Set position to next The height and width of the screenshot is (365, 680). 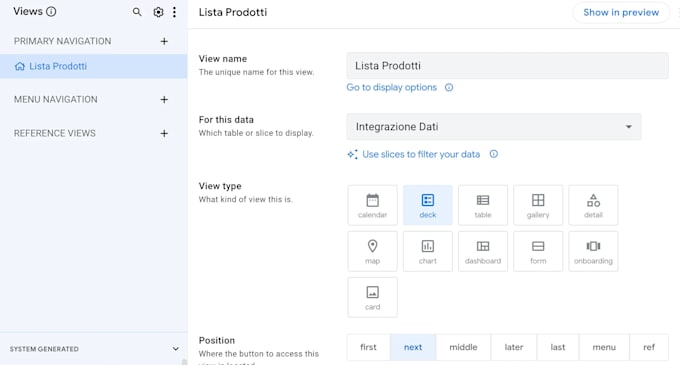(x=413, y=347)
